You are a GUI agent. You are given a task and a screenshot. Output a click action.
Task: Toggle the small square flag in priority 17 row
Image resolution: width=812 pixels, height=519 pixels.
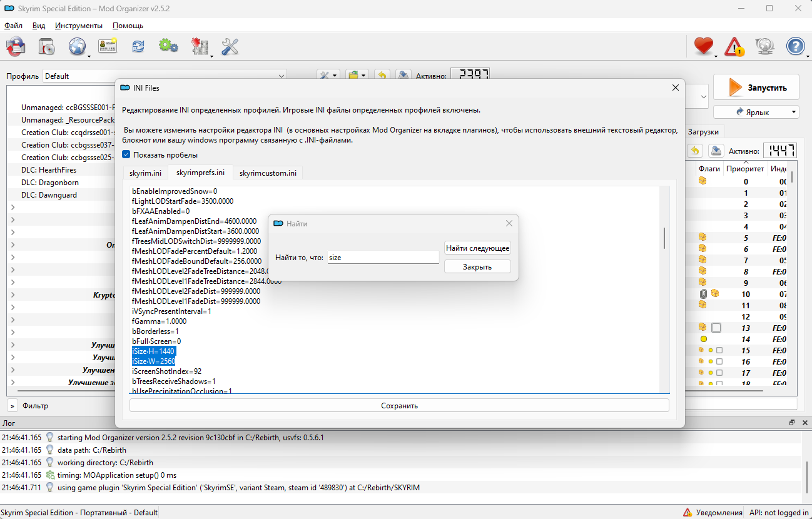pos(719,373)
